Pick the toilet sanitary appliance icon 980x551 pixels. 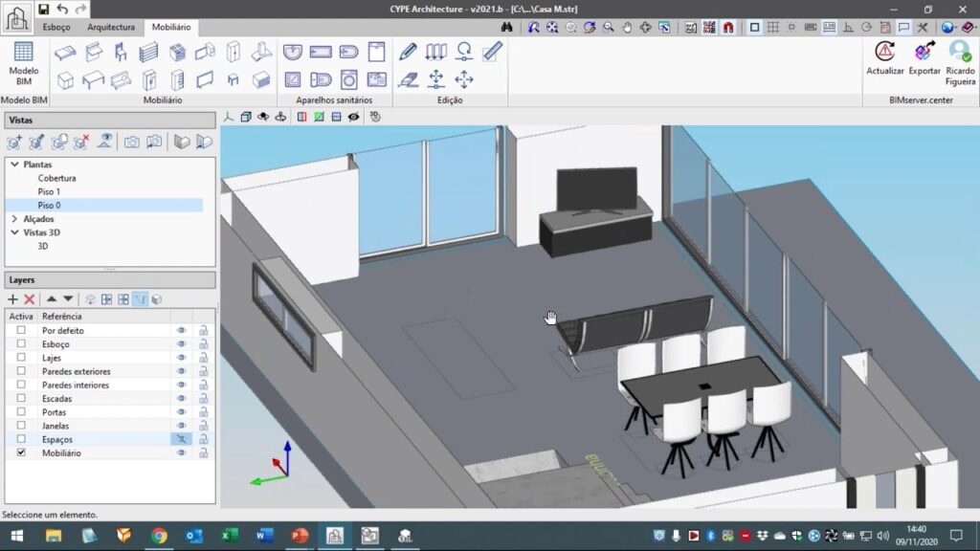coord(321,80)
